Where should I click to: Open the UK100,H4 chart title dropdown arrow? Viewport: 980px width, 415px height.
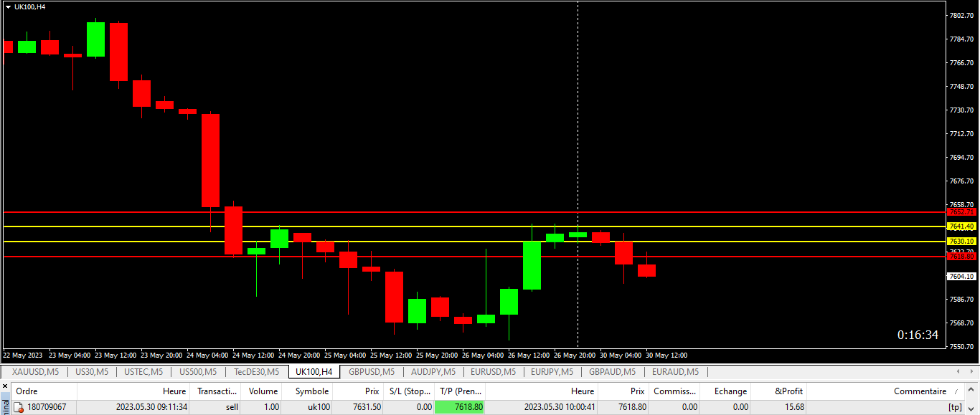[x=8, y=6]
